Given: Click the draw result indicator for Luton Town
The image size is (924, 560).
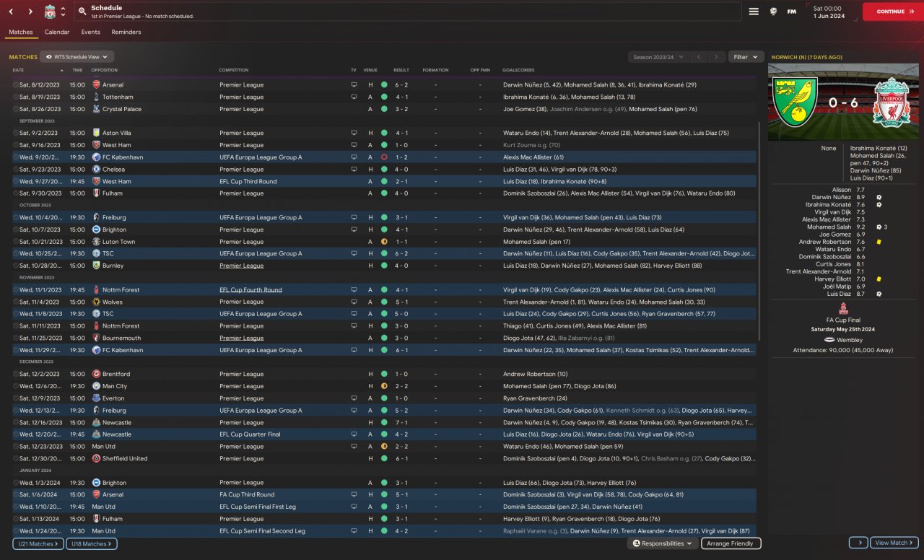Looking at the screenshot, I should pos(384,242).
